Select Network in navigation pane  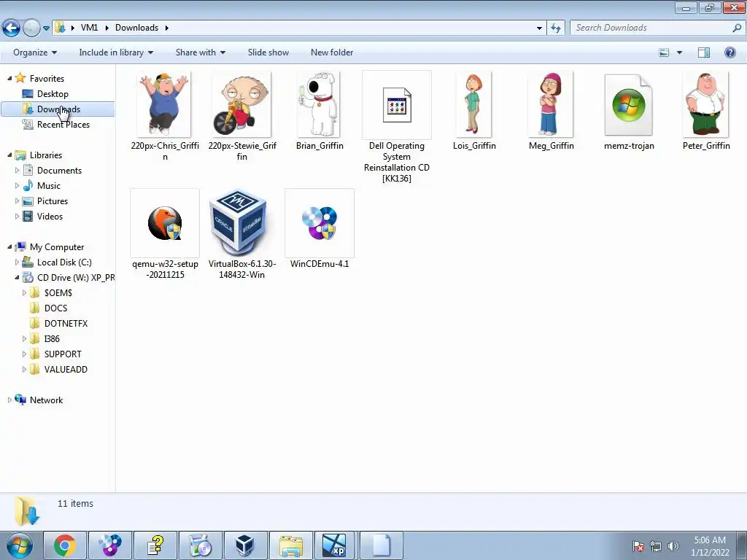click(46, 400)
